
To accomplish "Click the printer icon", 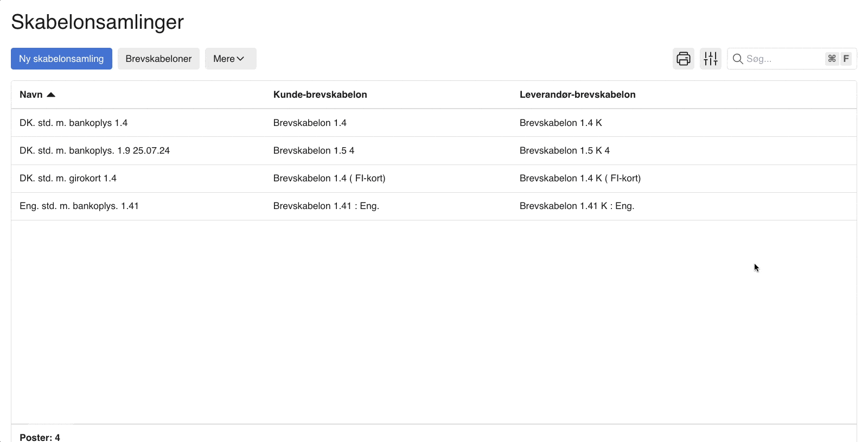I will pos(683,59).
